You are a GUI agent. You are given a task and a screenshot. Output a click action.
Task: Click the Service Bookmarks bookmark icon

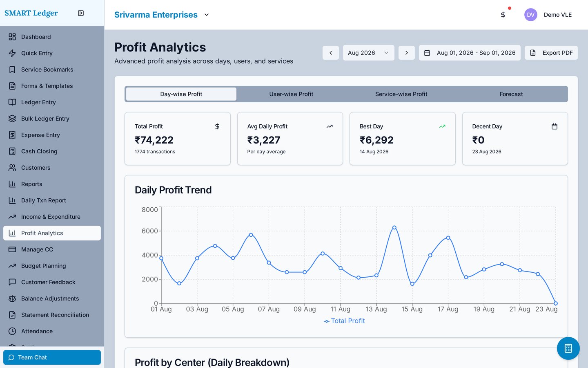[12, 70]
